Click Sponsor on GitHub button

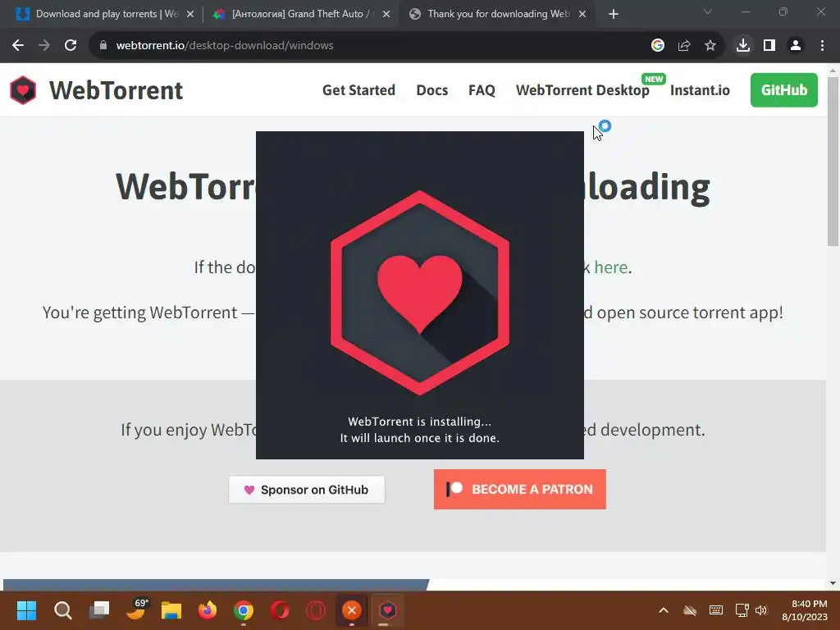(x=307, y=490)
